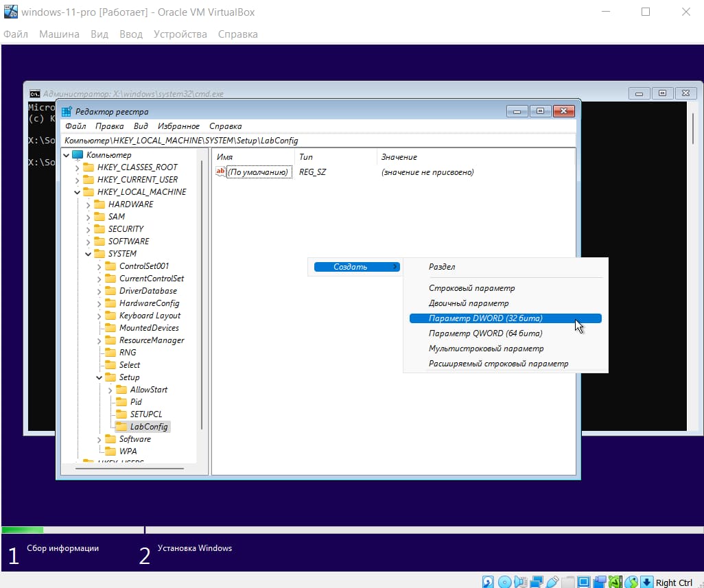This screenshot has width=704, height=588.
Task: Choose Раздел in the Создать submenu
Action: (x=506, y=267)
